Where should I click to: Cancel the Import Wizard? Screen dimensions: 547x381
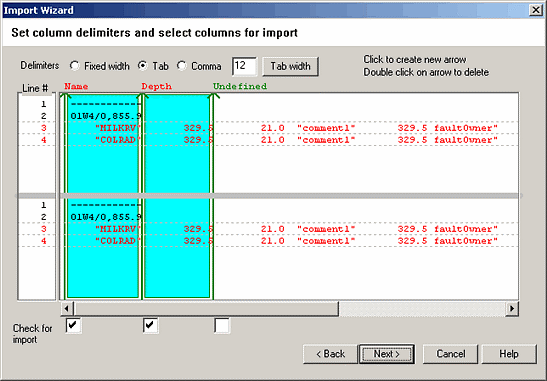click(x=450, y=354)
